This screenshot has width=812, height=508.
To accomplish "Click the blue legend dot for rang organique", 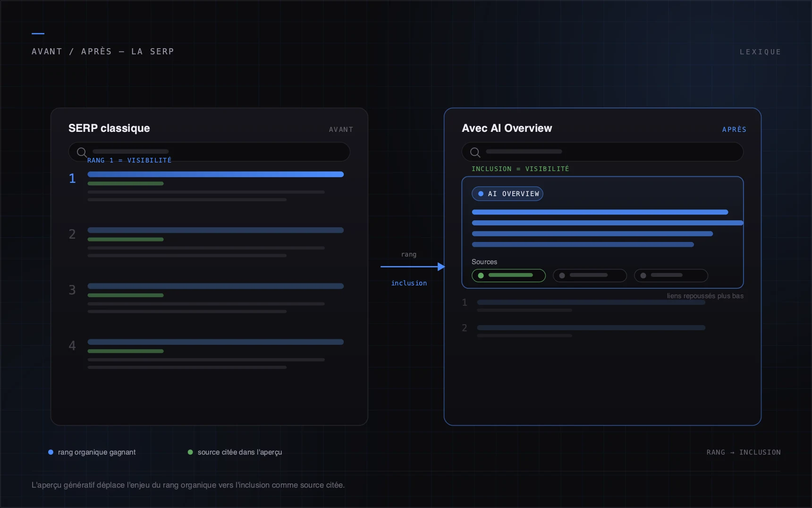I will pos(51,452).
